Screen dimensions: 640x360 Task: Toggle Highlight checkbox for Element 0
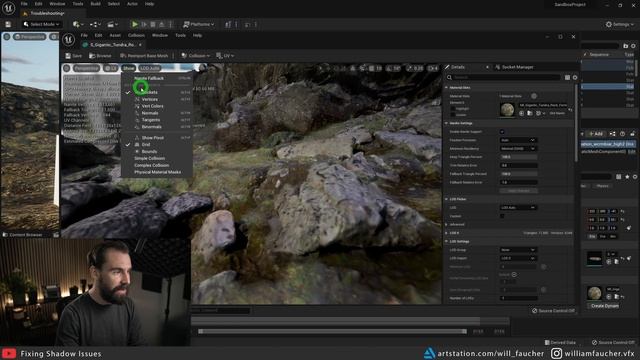(x=453, y=109)
